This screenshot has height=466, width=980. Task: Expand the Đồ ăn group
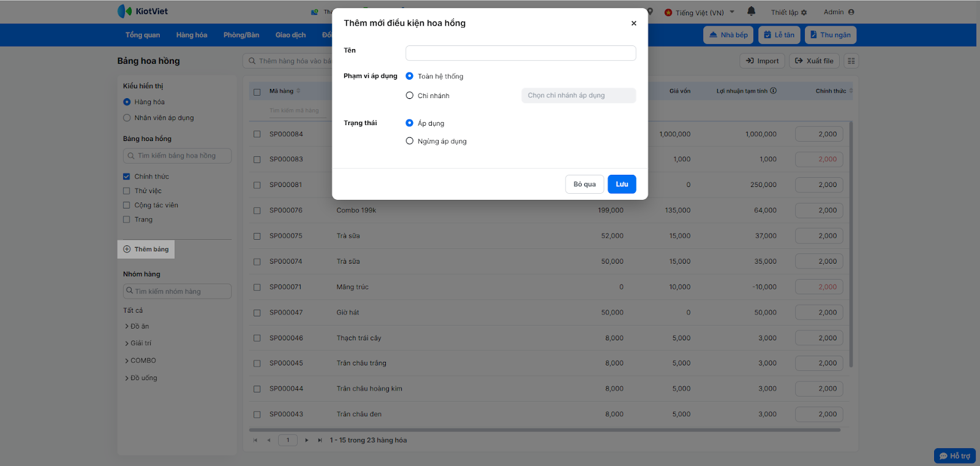(x=127, y=326)
